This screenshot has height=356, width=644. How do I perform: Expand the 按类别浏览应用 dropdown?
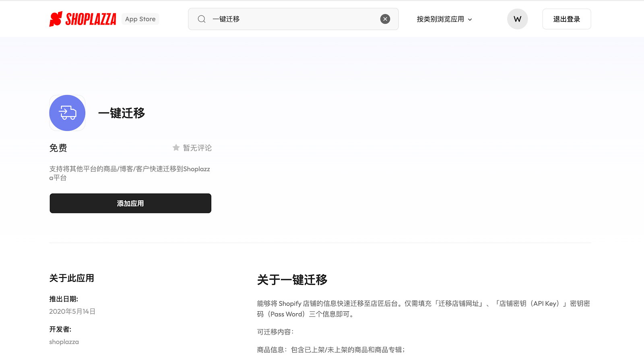444,19
